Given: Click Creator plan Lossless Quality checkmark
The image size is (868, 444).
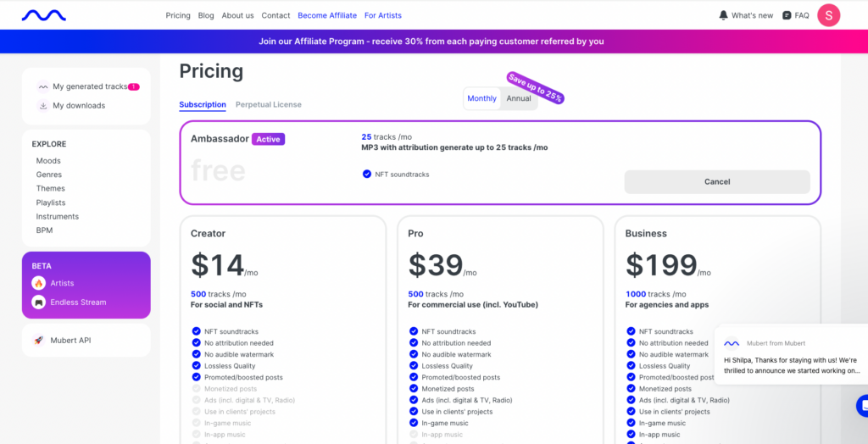Looking at the screenshot, I should (196, 365).
